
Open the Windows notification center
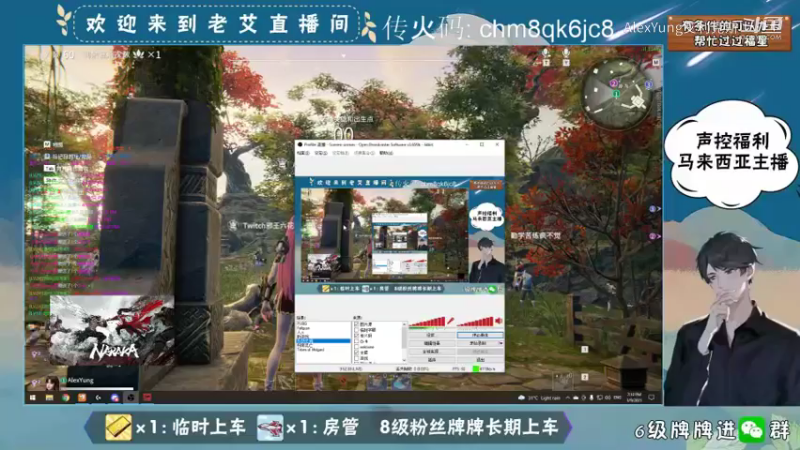(652, 397)
